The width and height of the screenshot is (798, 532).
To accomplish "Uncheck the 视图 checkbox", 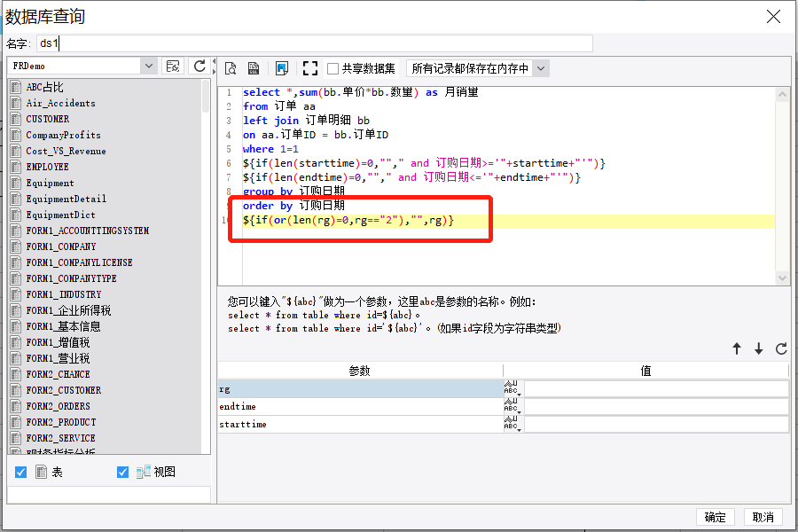I will [122, 472].
